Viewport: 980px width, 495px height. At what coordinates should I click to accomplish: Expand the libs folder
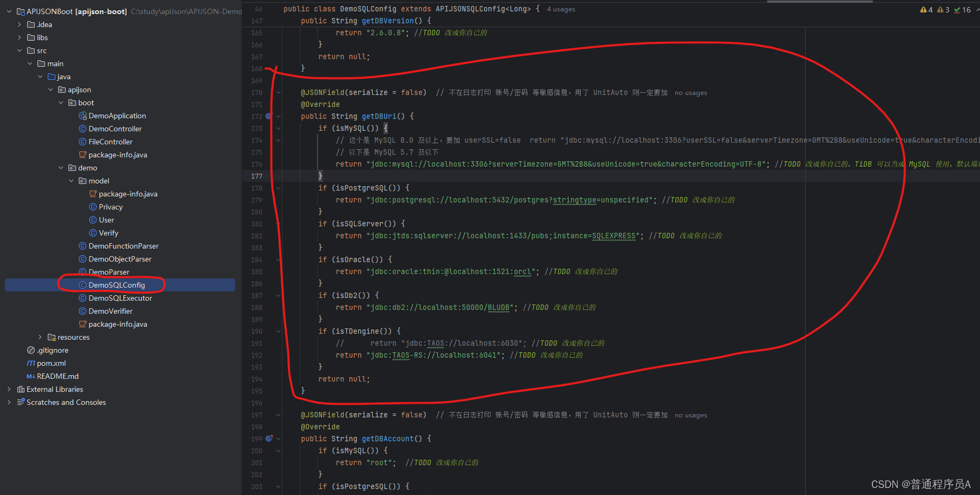coord(20,37)
